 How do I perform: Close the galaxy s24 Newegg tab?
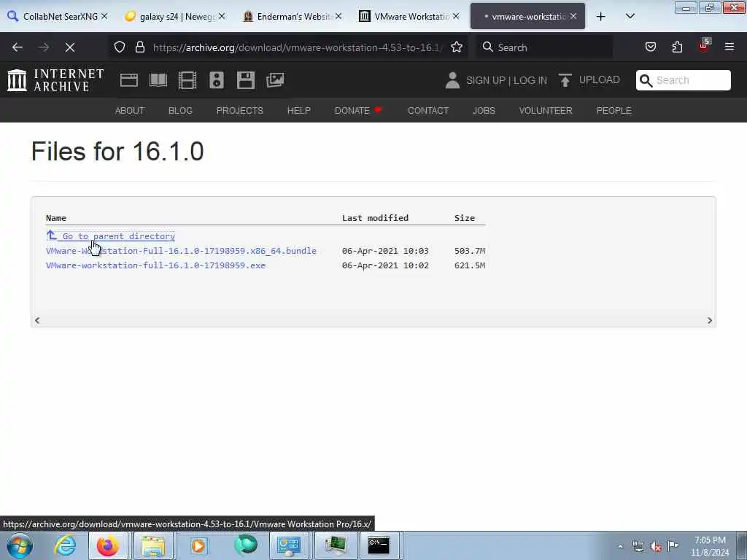click(x=222, y=17)
